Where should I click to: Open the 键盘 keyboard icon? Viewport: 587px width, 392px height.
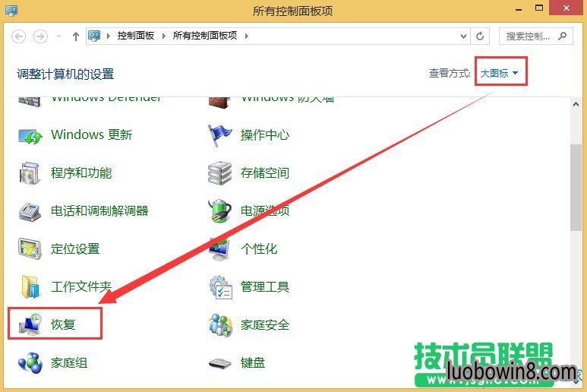219,363
